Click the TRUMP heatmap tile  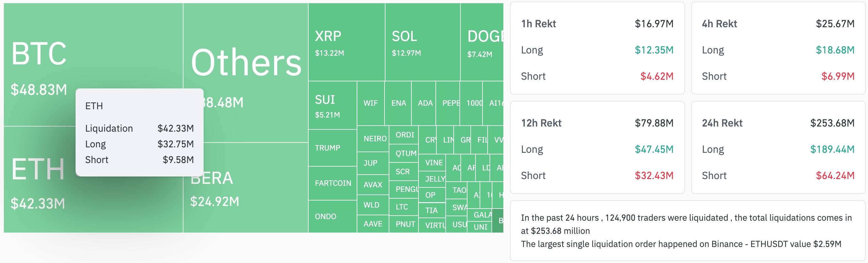click(333, 148)
